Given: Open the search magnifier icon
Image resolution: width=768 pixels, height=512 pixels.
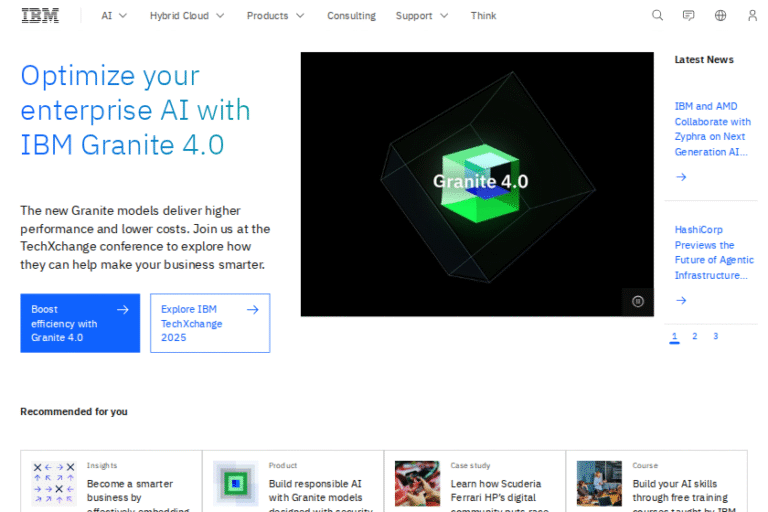Looking at the screenshot, I should 657,16.
